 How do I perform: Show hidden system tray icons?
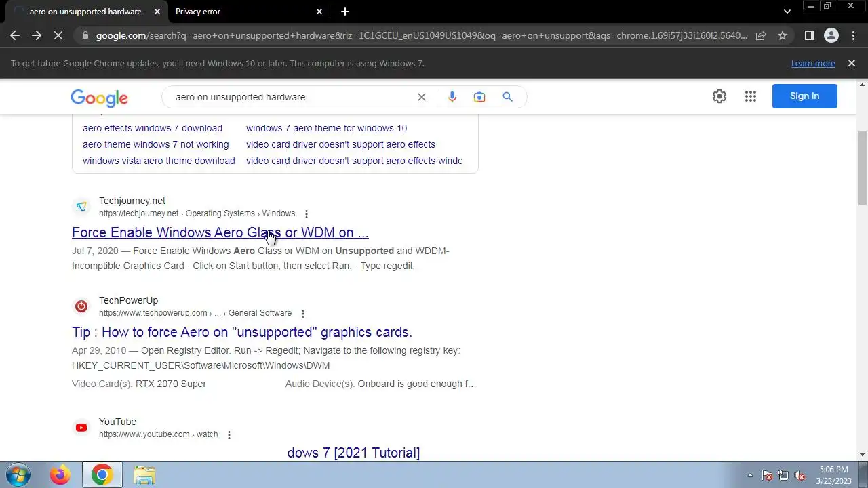[749, 476]
